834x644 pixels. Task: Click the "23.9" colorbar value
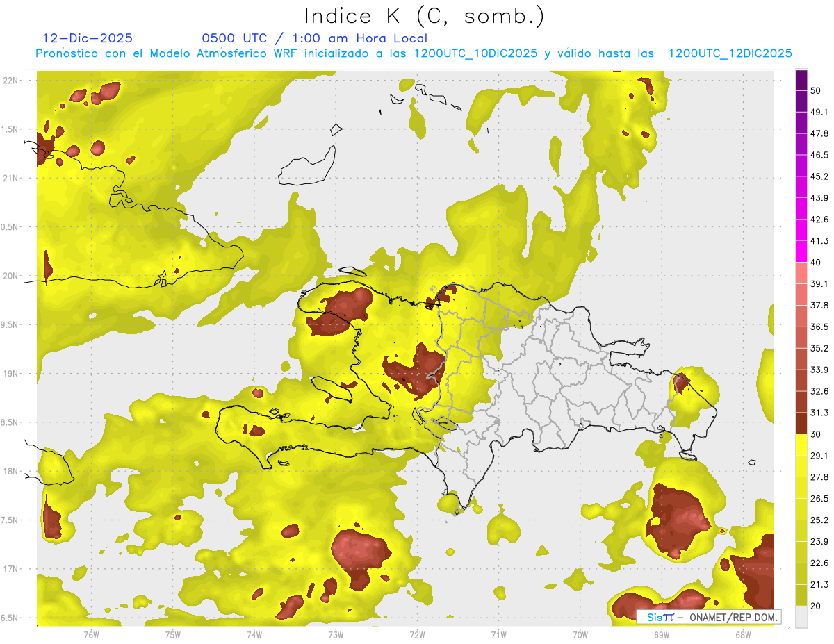(x=819, y=542)
